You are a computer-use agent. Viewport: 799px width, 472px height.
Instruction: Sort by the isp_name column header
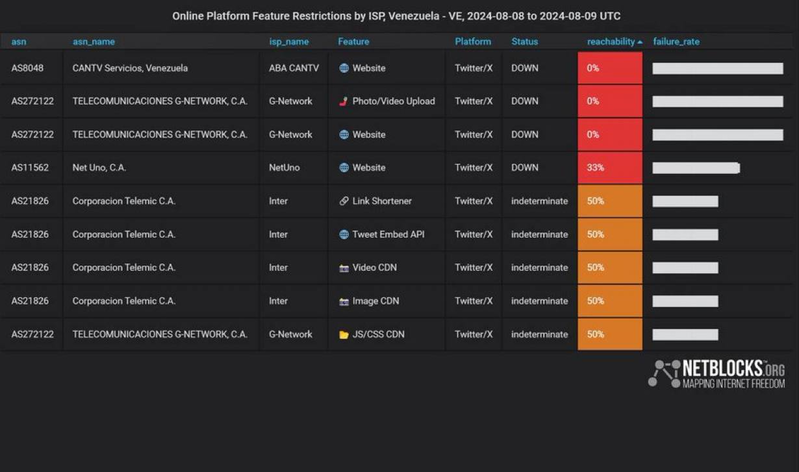(289, 42)
